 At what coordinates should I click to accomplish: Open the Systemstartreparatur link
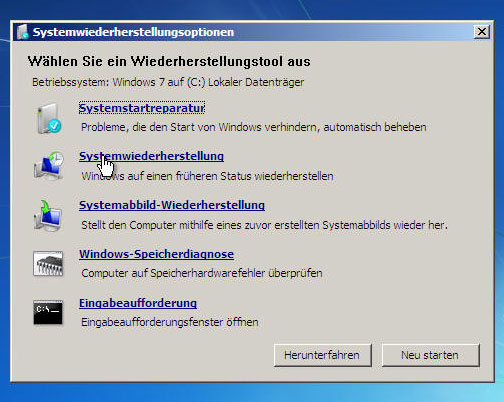pyautogui.click(x=142, y=108)
